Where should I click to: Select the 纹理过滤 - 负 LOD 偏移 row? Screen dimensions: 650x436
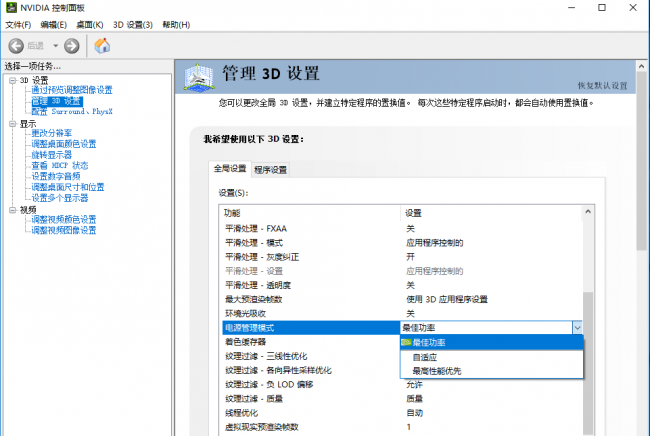pos(402,385)
